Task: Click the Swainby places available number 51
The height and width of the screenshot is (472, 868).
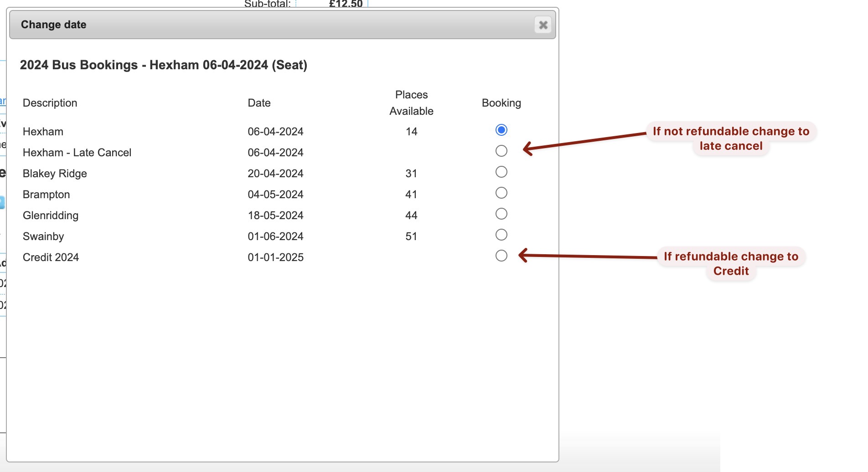Action: tap(411, 236)
